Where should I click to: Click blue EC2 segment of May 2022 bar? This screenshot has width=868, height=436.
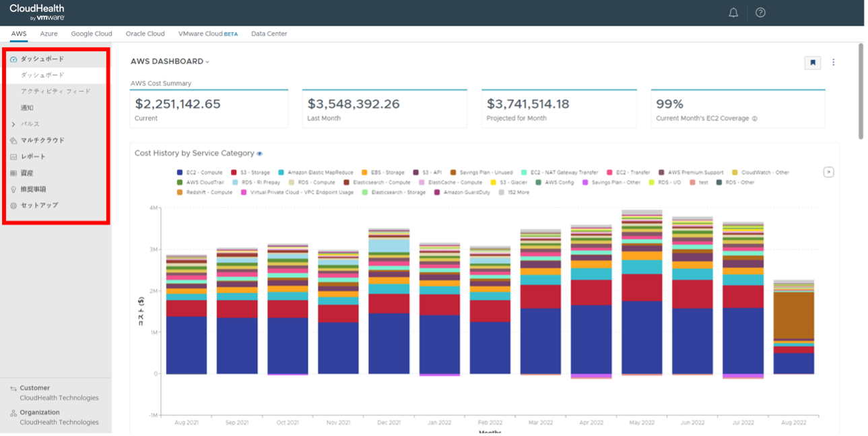coord(642,338)
